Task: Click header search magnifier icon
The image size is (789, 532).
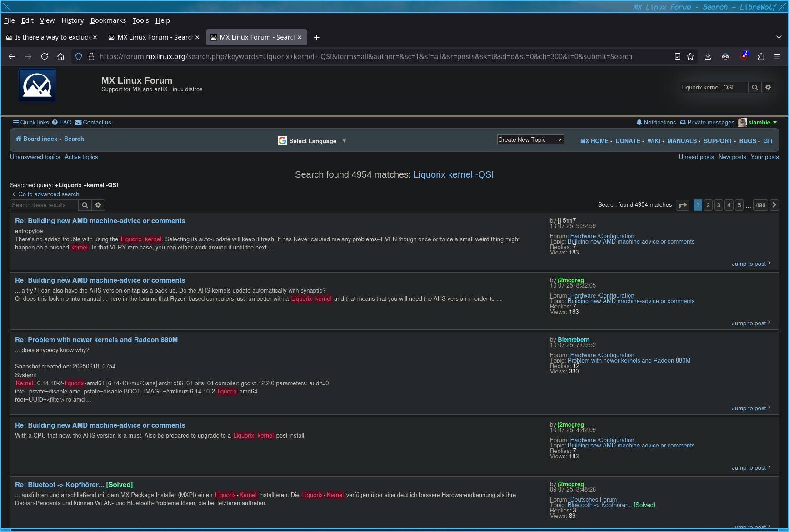Action: [x=754, y=87]
